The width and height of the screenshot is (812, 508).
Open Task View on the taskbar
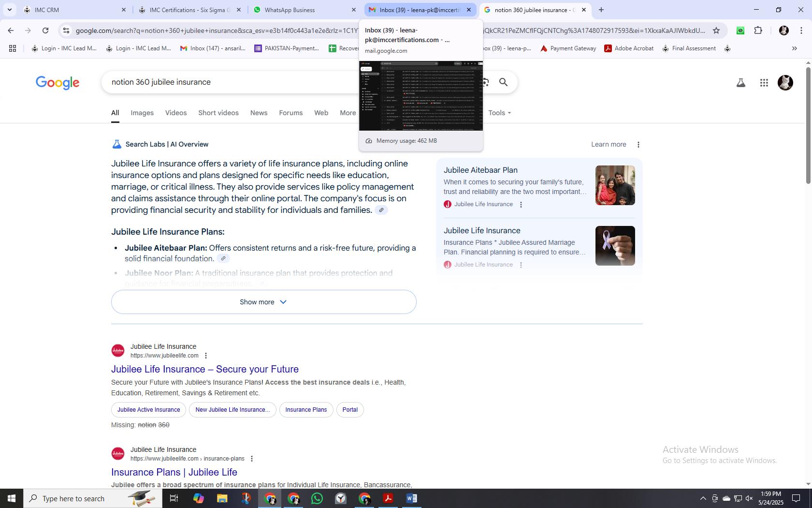[x=174, y=498]
